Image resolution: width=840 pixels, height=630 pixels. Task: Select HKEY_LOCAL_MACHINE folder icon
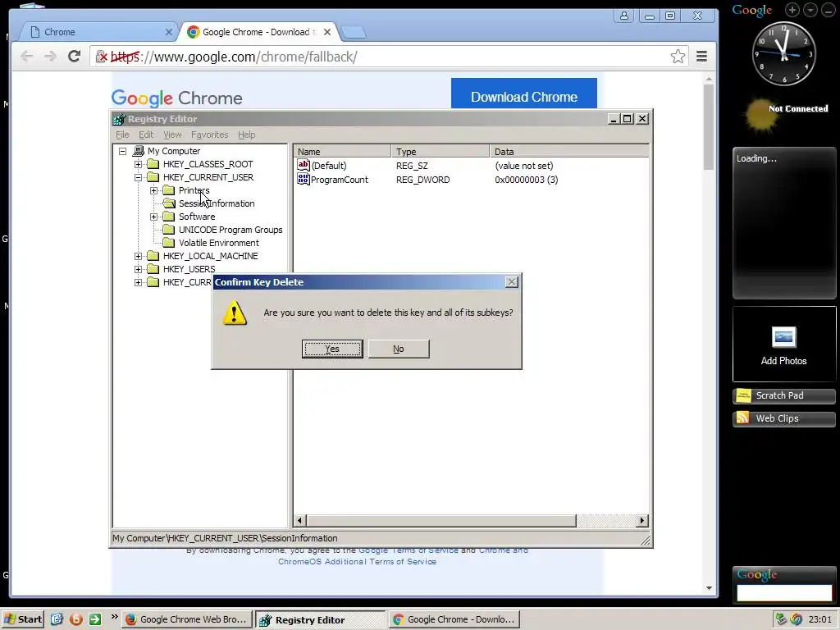pos(153,256)
